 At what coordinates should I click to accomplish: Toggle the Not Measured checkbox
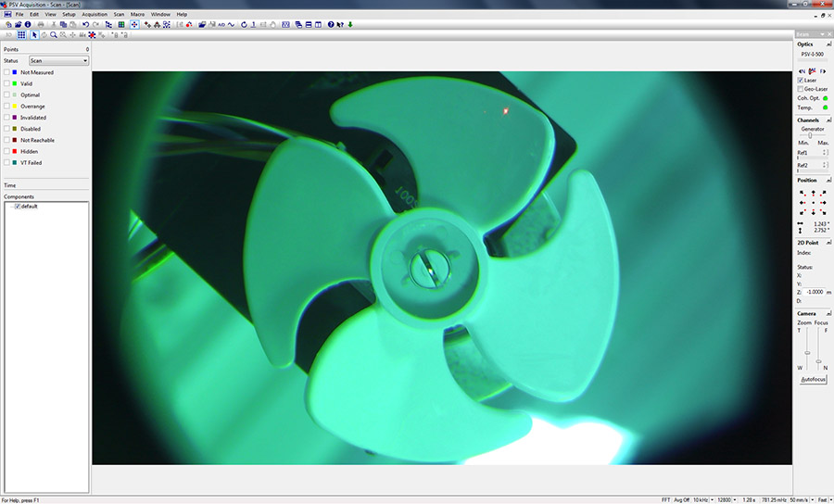point(6,72)
